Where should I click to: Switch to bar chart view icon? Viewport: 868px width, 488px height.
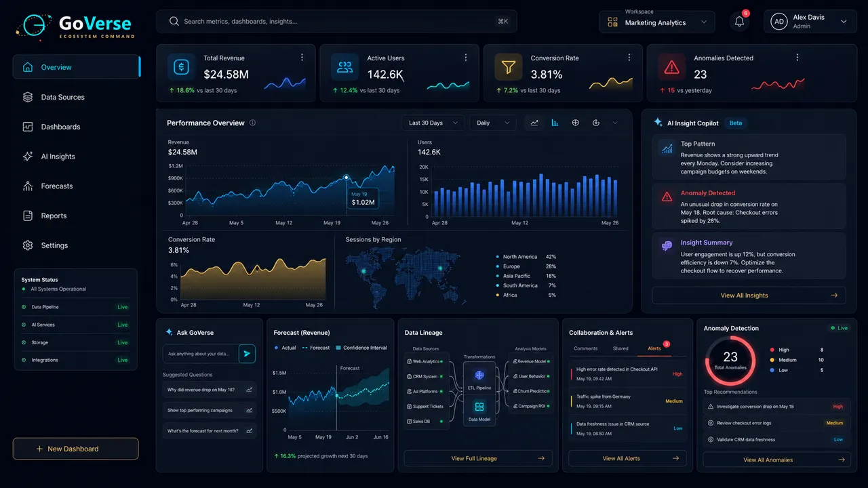555,123
